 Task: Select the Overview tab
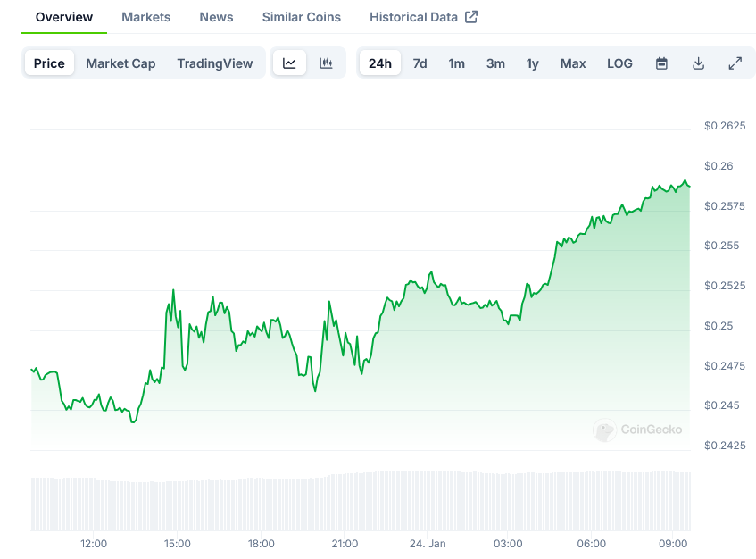point(64,17)
